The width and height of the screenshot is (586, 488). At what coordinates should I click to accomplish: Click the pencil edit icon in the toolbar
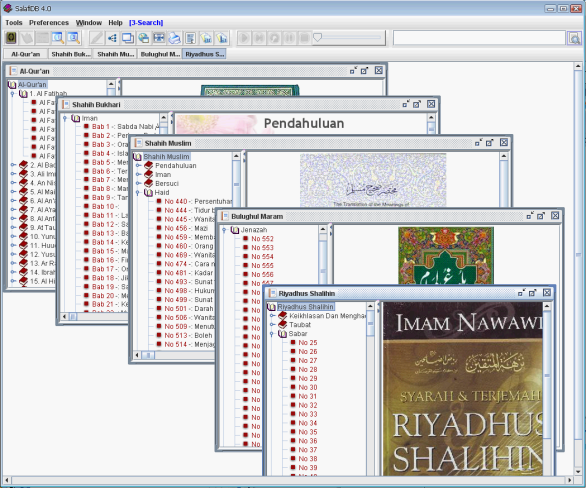(96, 38)
